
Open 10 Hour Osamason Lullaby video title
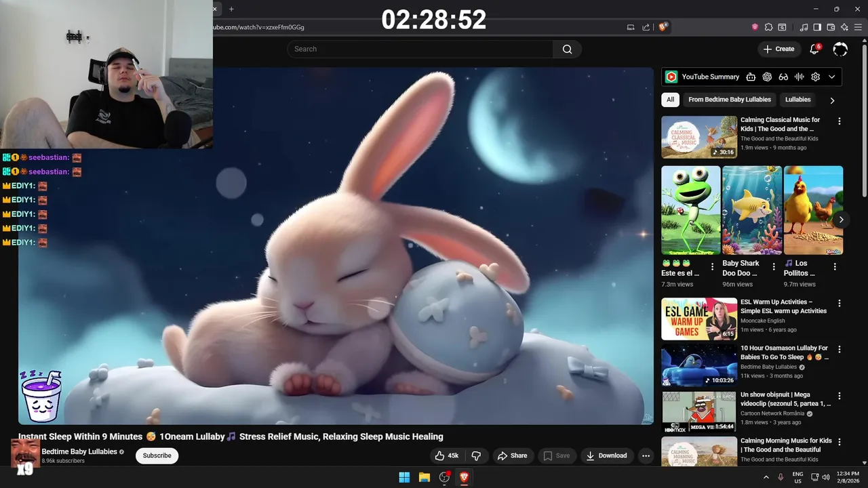click(x=785, y=352)
